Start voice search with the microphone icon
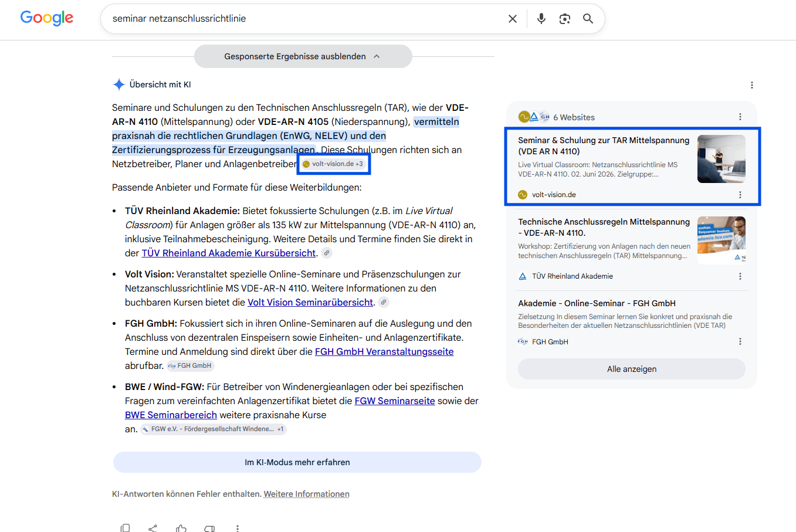796x532 pixels. pos(541,19)
